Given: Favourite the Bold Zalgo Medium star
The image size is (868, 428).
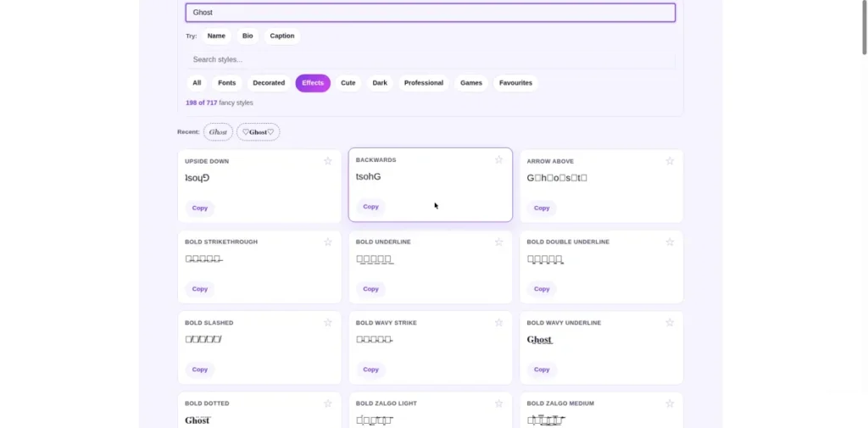Looking at the screenshot, I should (x=670, y=403).
